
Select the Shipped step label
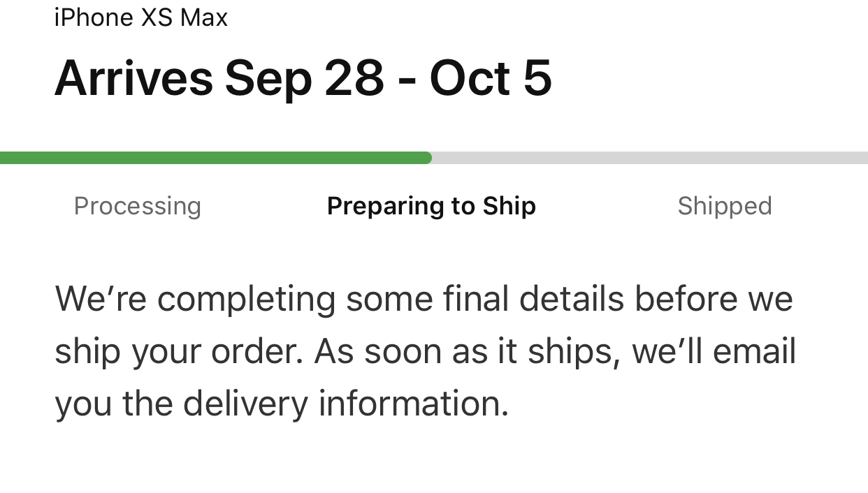tap(725, 206)
